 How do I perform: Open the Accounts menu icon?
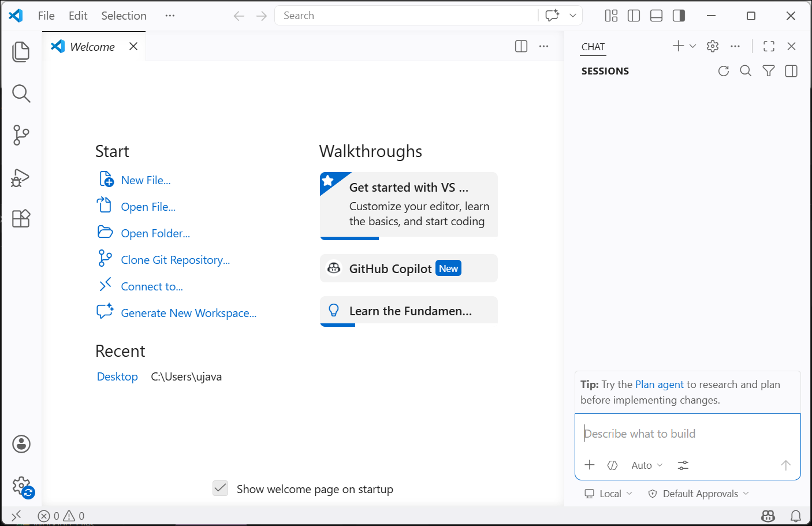point(21,444)
